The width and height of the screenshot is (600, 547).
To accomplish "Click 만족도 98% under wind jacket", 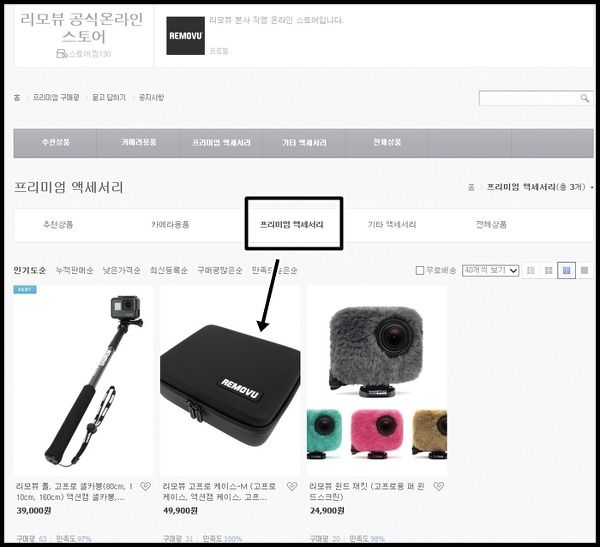I will coord(367,539).
